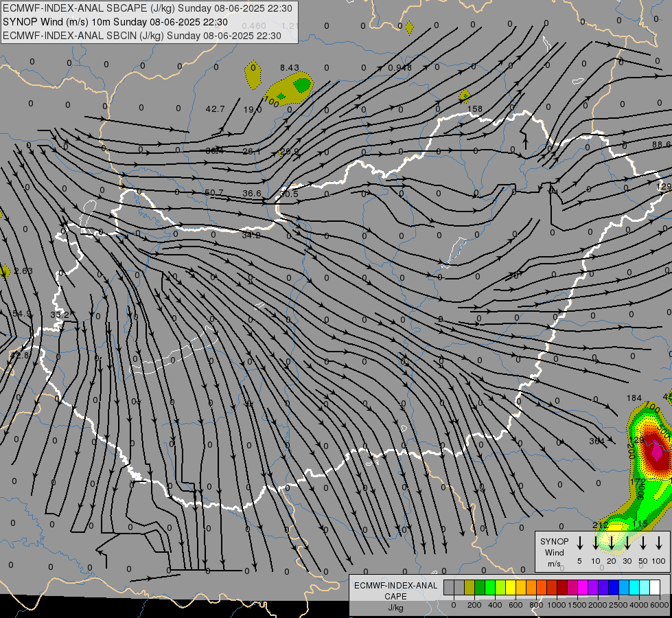Click the 19.0 CAPE value on map
This screenshot has height=618, width=672.
click(x=253, y=110)
